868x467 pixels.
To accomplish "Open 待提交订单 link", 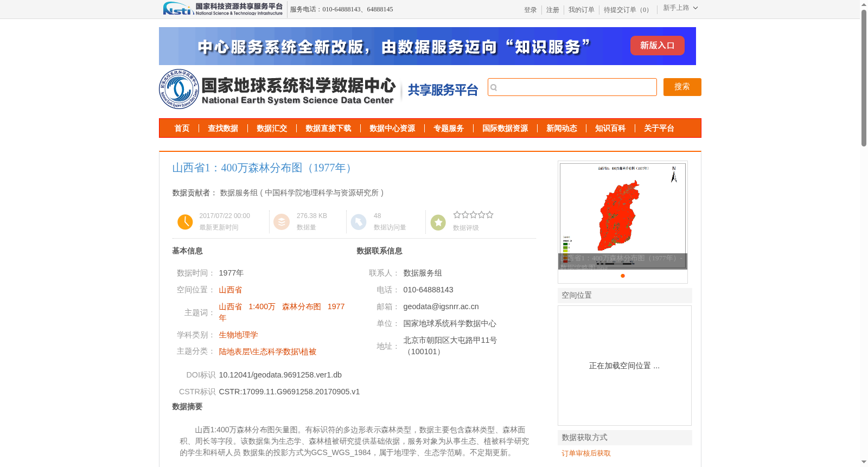I will tap(628, 10).
